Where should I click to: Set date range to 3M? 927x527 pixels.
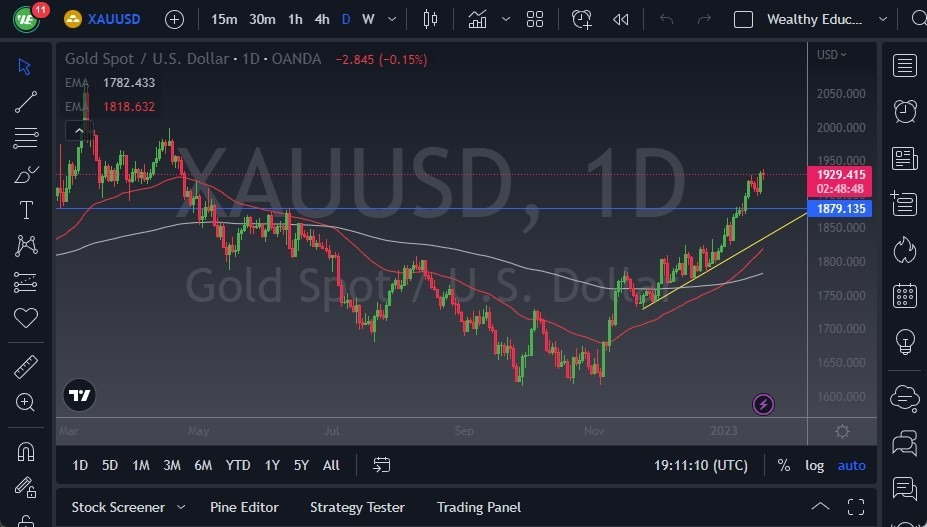point(172,465)
